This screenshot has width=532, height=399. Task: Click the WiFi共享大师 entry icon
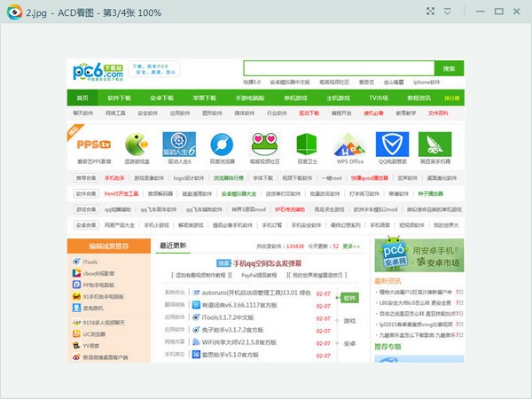pos(196,342)
